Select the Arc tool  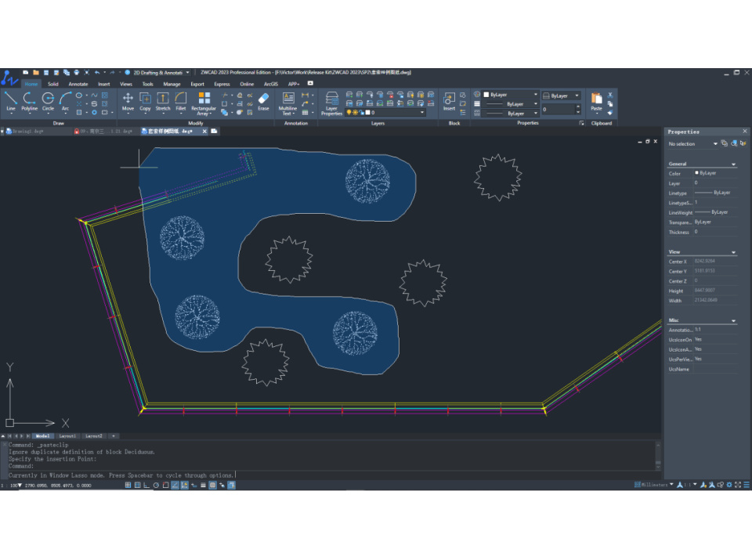point(65,102)
